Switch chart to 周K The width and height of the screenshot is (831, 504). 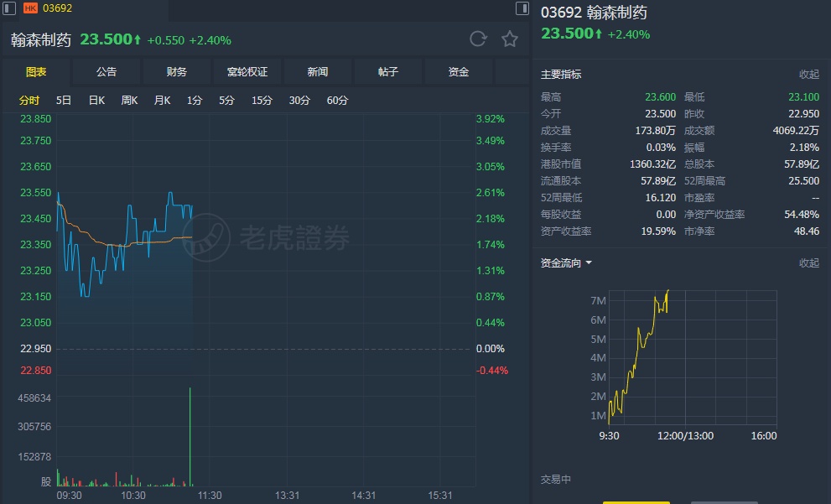click(x=129, y=100)
